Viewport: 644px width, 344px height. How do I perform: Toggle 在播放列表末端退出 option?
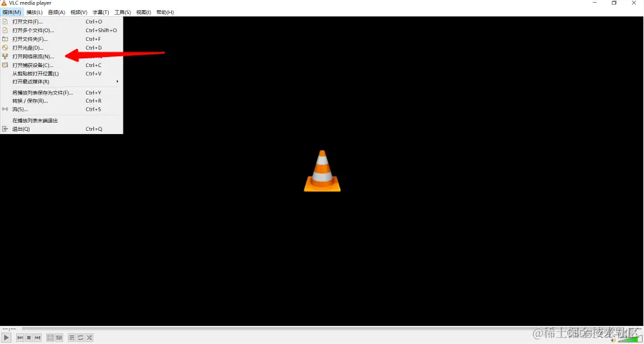click(62, 121)
